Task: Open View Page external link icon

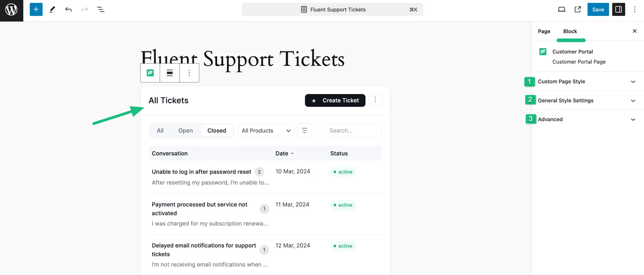Action: [578, 10]
